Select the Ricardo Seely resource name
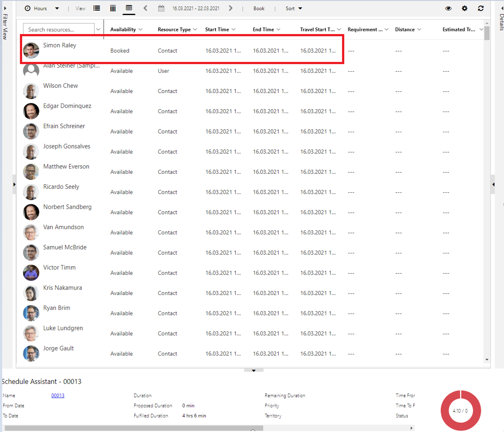The width and height of the screenshot is (504, 432). pos(61,187)
